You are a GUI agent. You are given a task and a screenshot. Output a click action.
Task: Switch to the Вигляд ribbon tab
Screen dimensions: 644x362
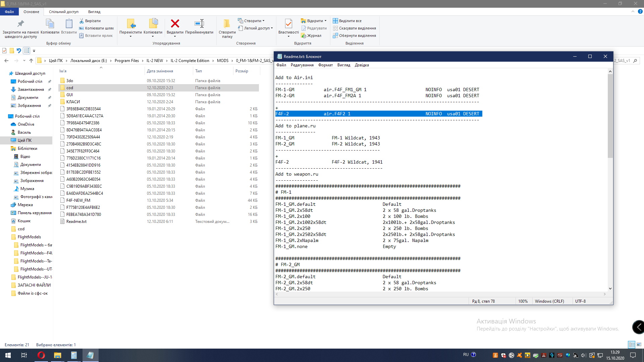[94, 12]
